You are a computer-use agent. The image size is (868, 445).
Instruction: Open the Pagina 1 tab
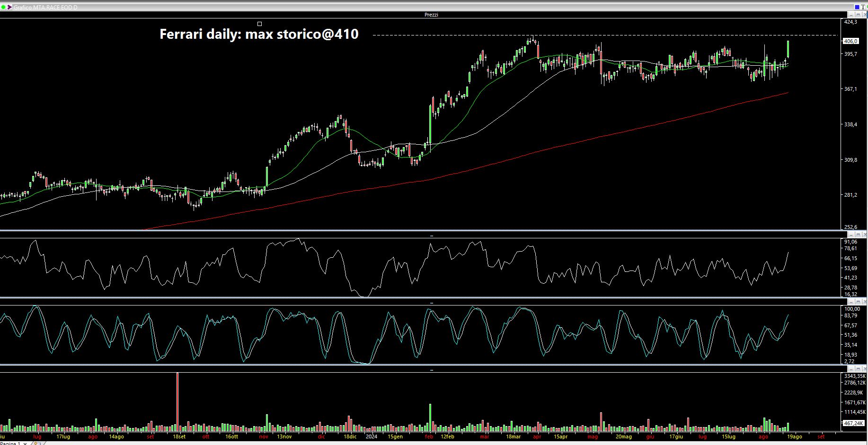10,443
